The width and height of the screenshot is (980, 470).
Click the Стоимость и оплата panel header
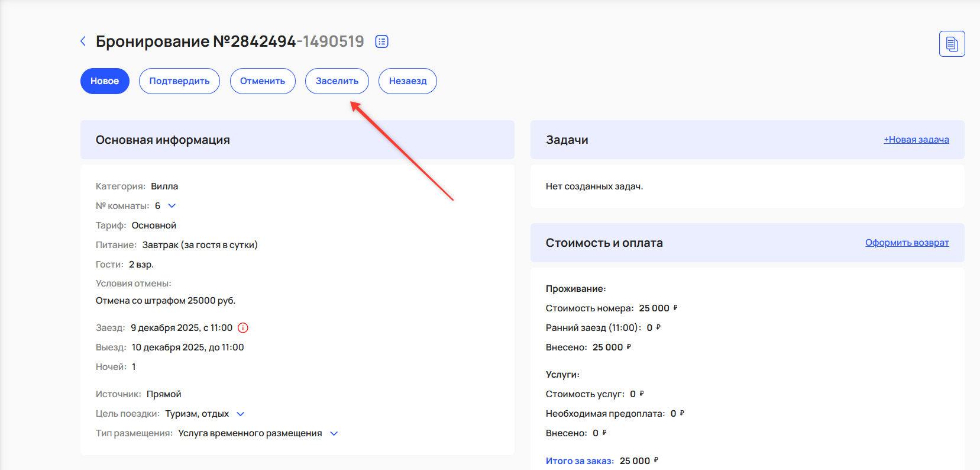[x=604, y=243]
